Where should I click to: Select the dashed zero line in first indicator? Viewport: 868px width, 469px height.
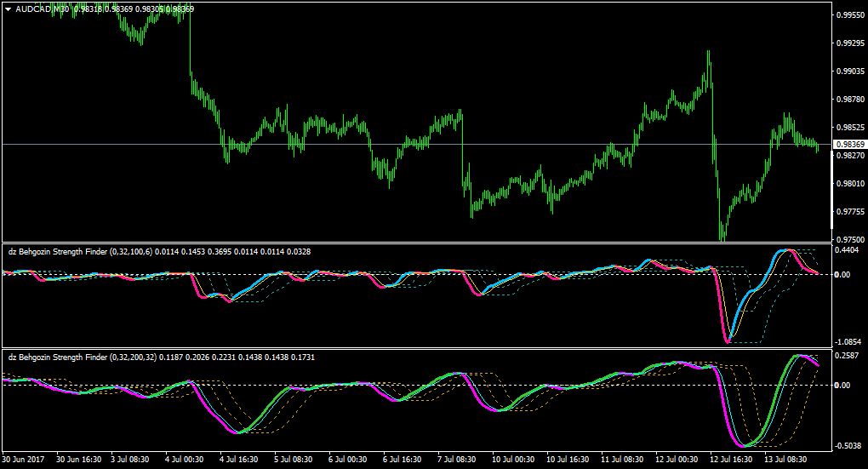click(417, 274)
